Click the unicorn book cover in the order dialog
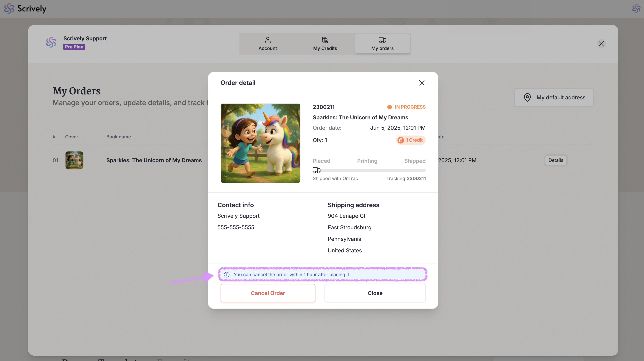 point(260,143)
